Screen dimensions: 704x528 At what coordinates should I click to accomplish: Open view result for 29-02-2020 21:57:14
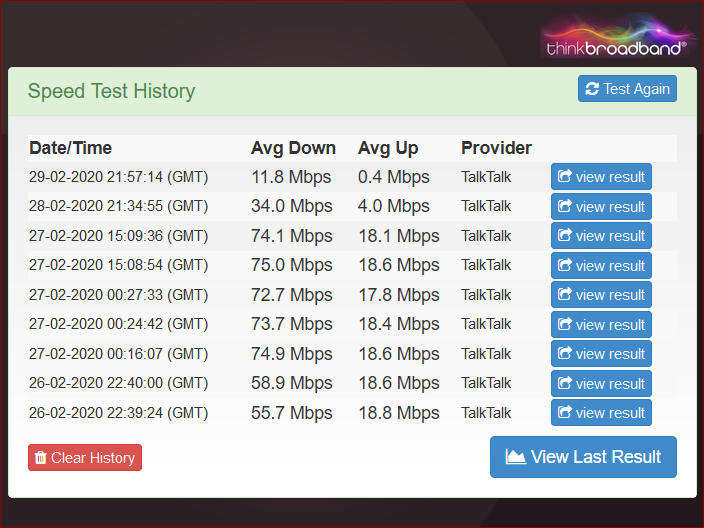(x=601, y=176)
